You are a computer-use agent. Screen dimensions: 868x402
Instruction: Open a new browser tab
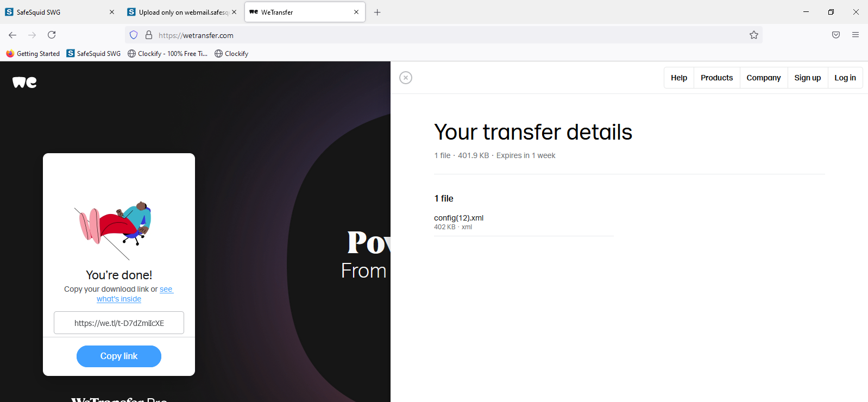coord(378,11)
